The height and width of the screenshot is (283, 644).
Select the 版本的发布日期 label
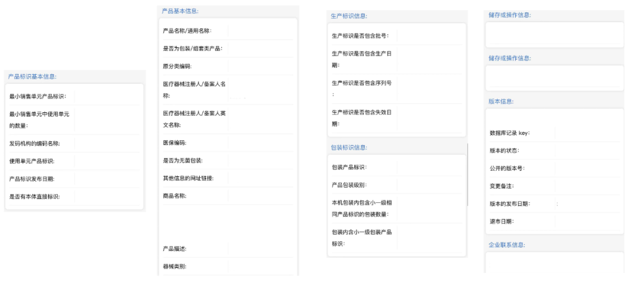[510, 204]
